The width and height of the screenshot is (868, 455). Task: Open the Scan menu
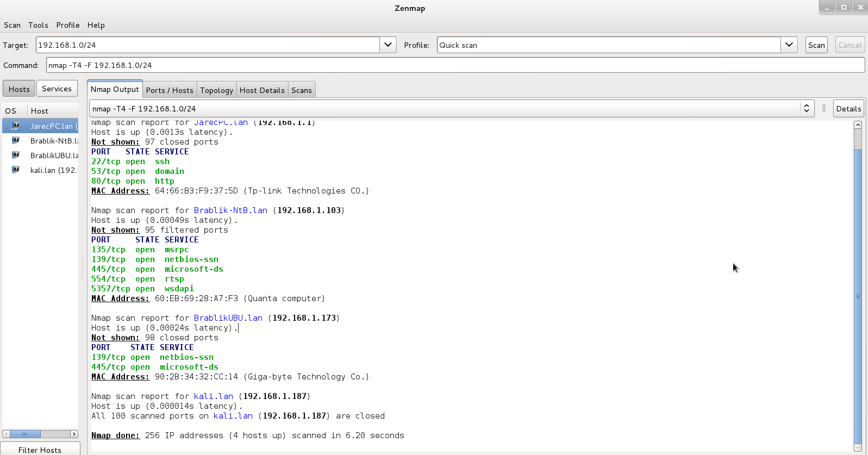click(12, 25)
